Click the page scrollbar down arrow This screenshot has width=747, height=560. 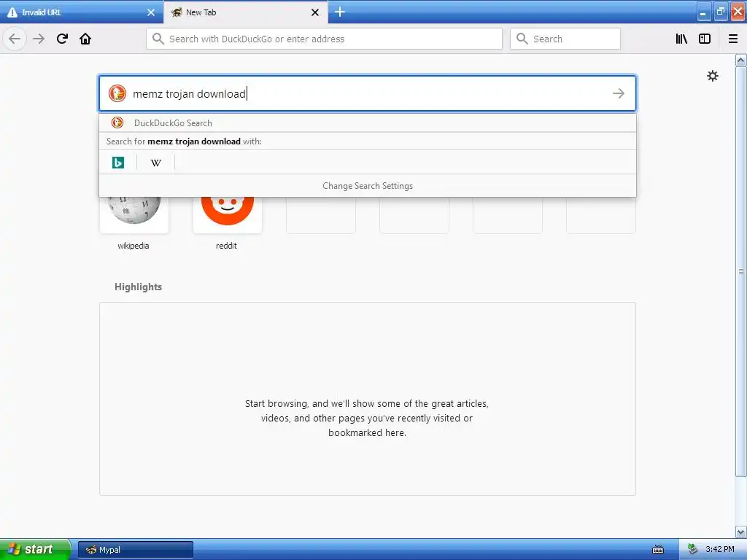coord(740,532)
